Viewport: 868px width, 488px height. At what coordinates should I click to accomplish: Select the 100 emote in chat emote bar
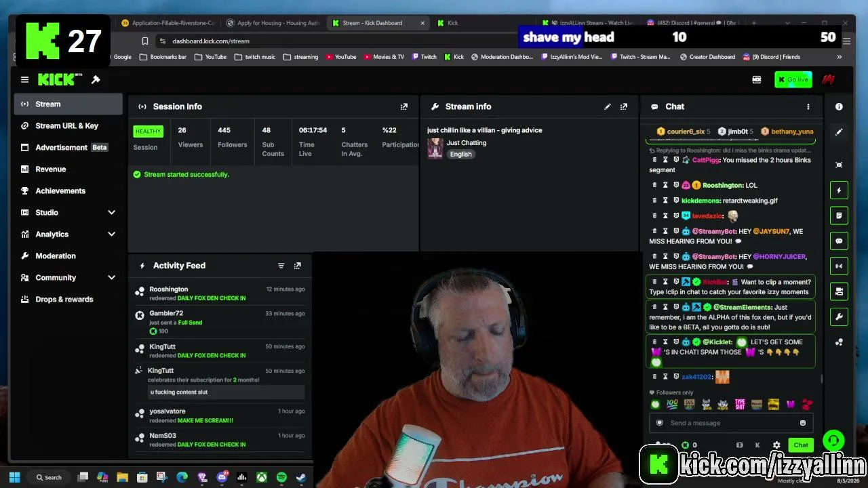(x=672, y=405)
